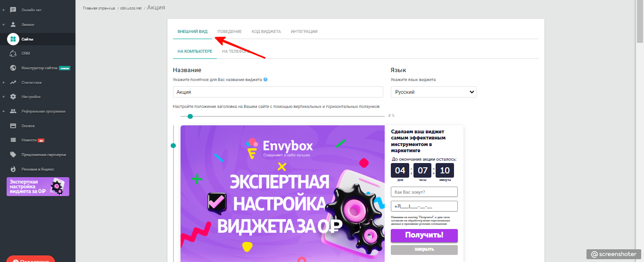Open the Заявки person icon
Viewport: 644px width, 262px height.
click(x=13, y=24)
